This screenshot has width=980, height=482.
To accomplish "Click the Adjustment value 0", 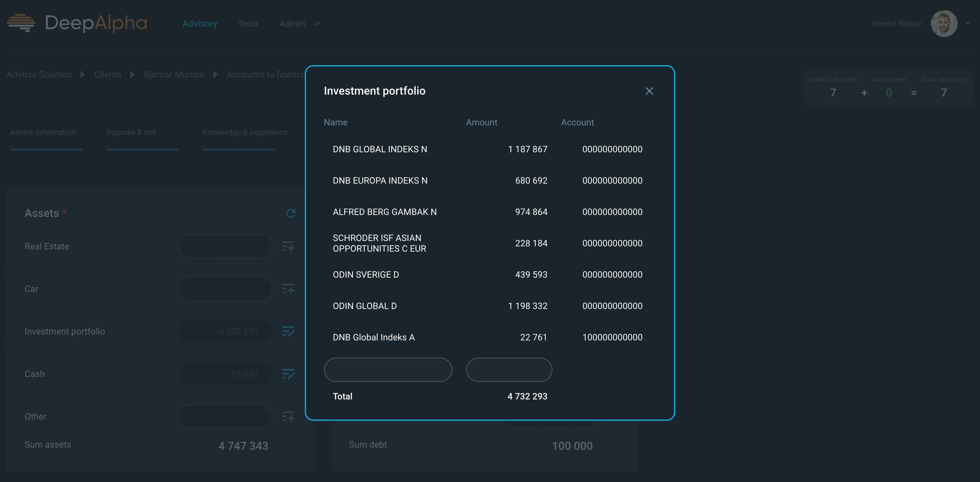I will (889, 93).
